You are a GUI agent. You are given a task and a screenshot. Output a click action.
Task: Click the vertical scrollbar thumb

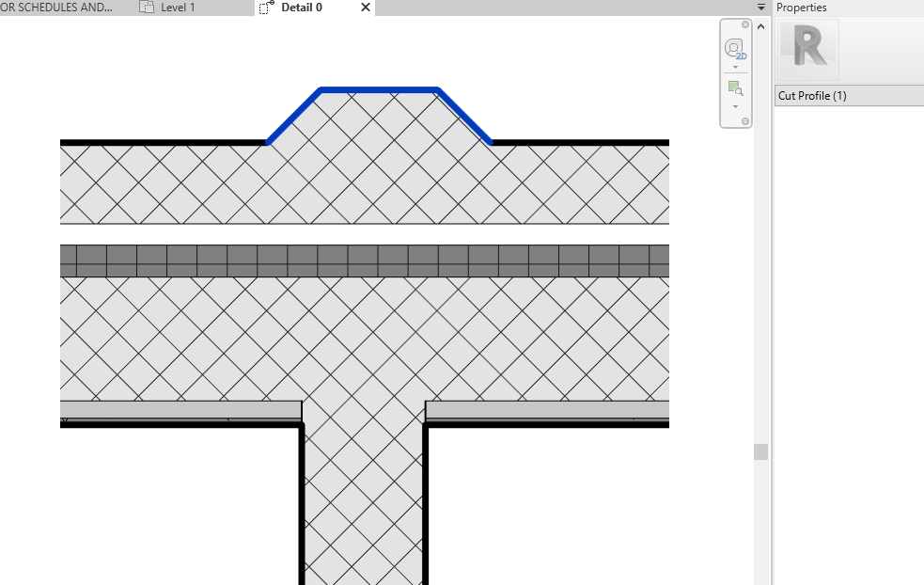click(760, 452)
